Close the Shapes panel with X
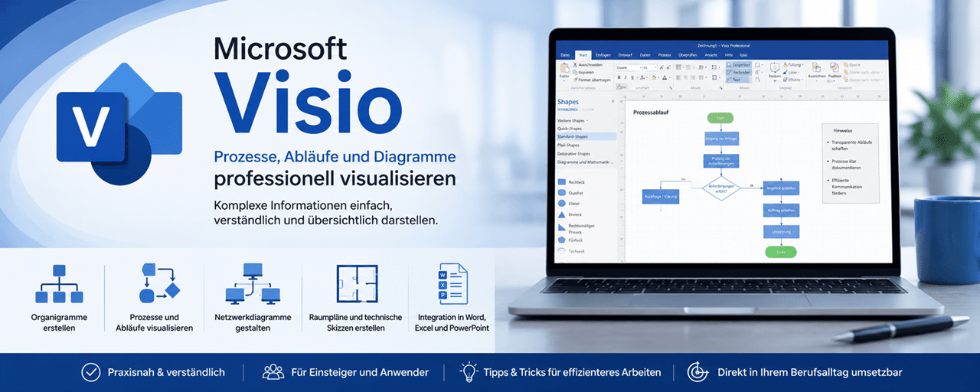The image size is (980, 392). tap(612, 101)
